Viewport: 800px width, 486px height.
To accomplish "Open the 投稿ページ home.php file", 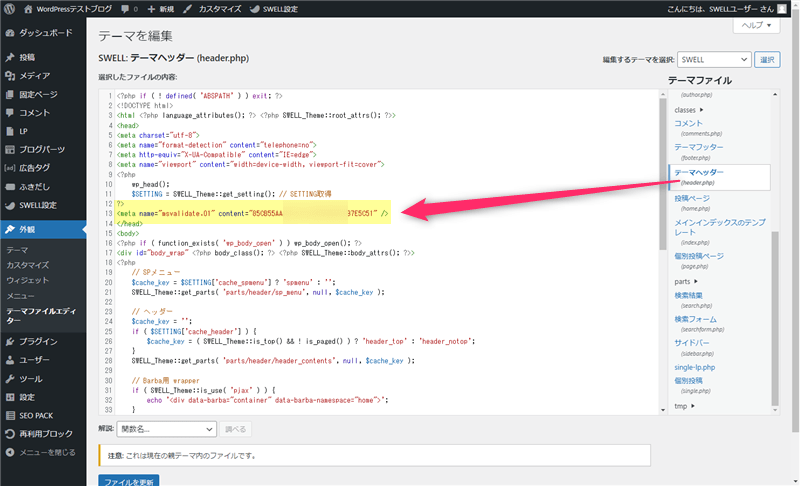I will click(692, 198).
